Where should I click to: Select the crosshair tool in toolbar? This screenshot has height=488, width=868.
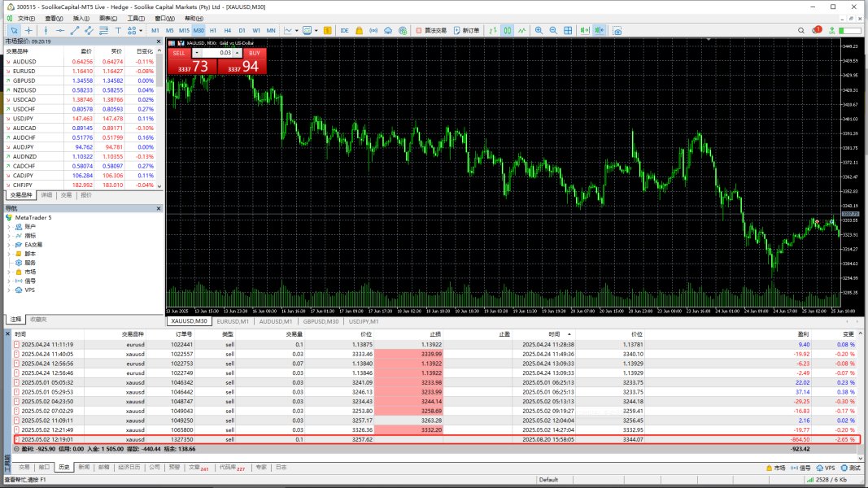click(28, 30)
